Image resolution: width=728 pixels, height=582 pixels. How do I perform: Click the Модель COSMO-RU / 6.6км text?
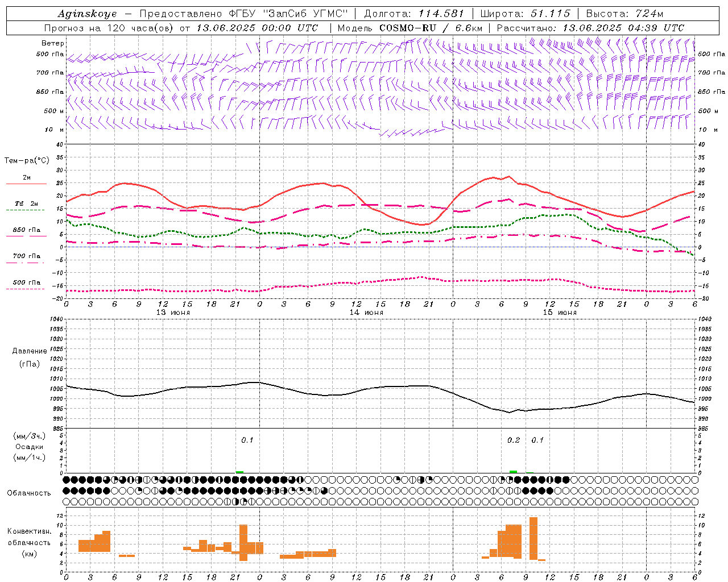[410, 28]
